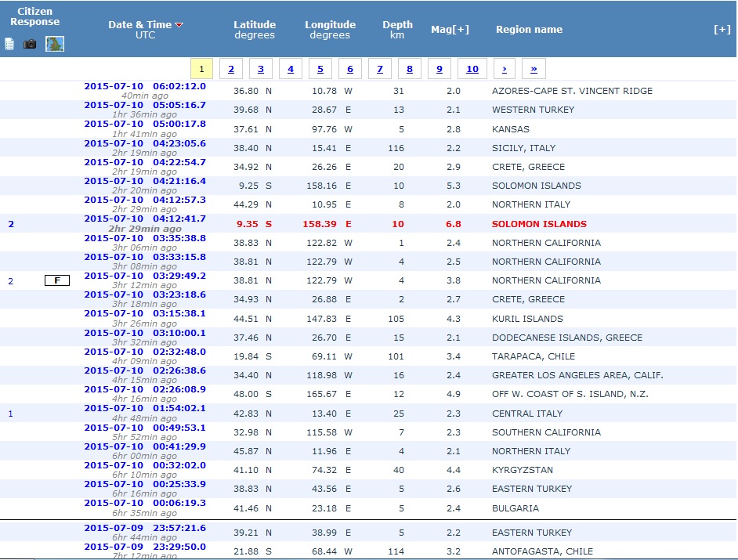Go to page 2
This screenshot has height=560, width=738.
click(231, 69)
